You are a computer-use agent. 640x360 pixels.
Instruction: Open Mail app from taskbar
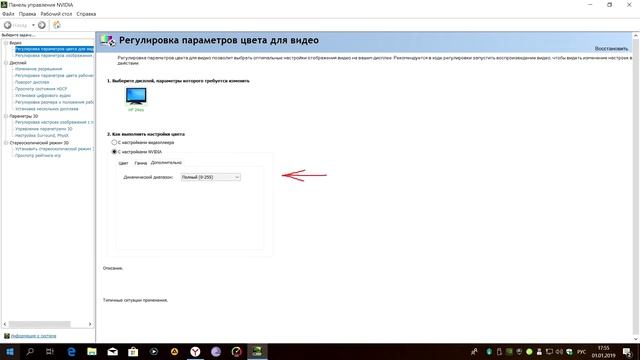tap(113, 351)
